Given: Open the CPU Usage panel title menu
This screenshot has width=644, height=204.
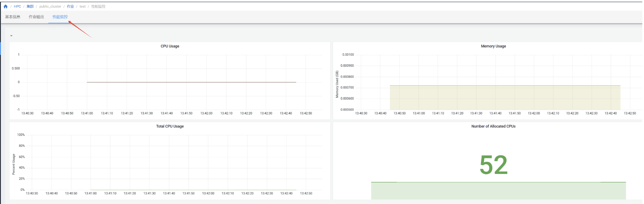Looking at the screenshot, I should [170, 46].
